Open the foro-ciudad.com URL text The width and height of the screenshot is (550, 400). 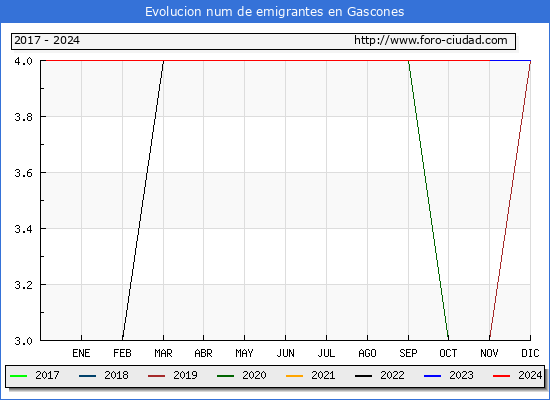coord(431,40)
